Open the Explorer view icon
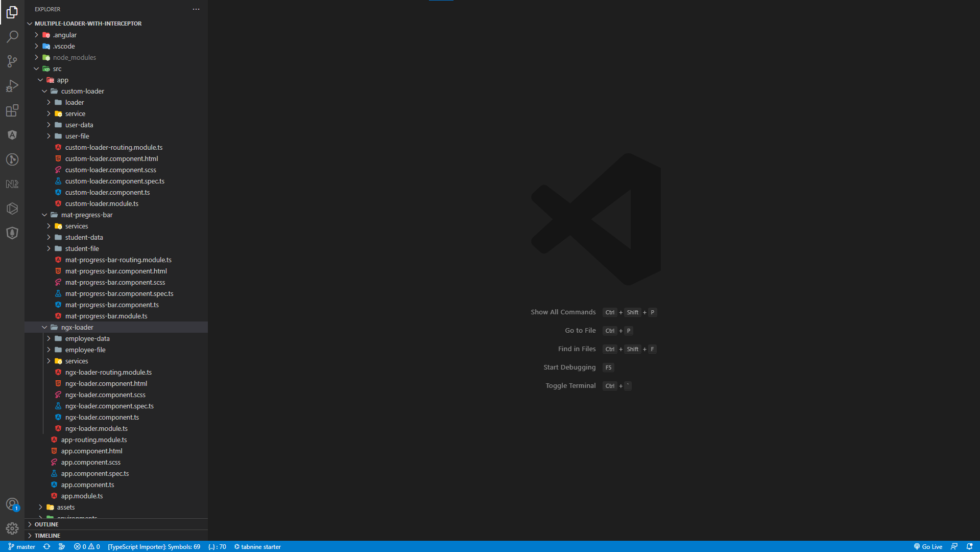 [12, 12]
